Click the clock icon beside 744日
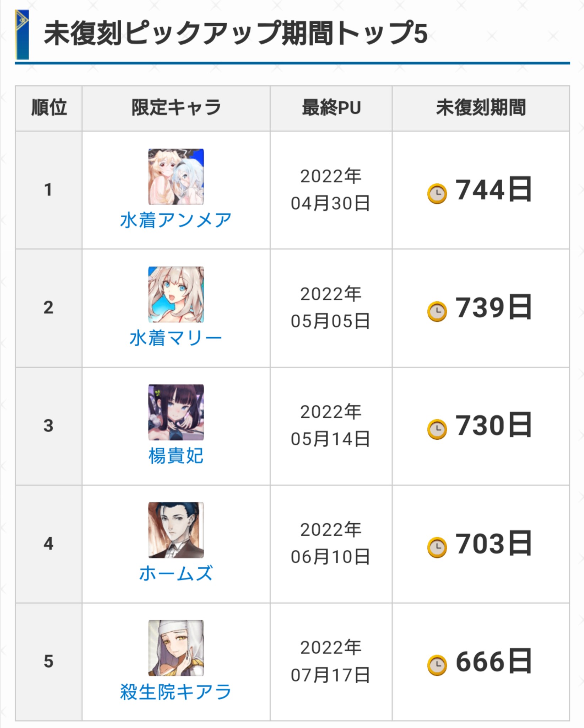The width and height of the screenshot is (584, 728). tap(437, 193)
